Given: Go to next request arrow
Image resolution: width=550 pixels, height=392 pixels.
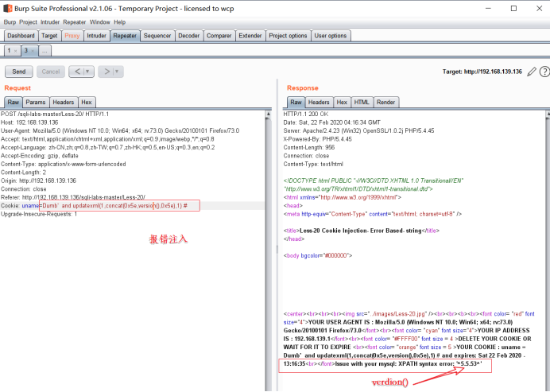Looking at the screenshot, I should [107, 72].
